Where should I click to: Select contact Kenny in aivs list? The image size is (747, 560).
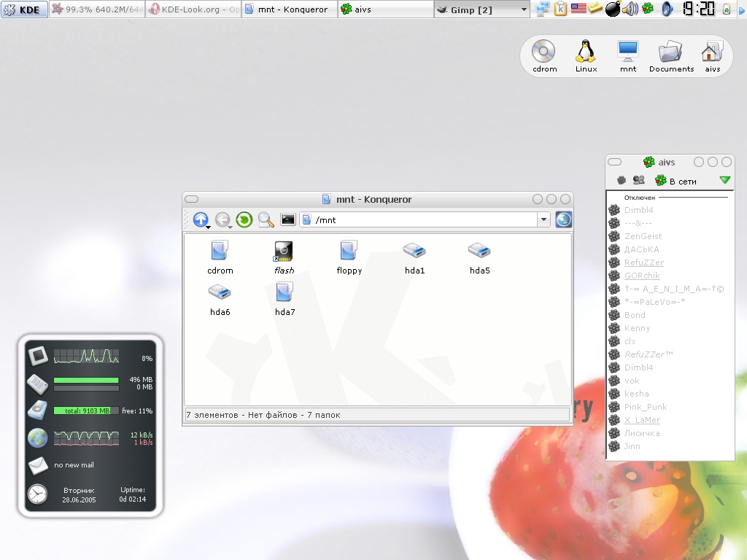tap(637, 328)
